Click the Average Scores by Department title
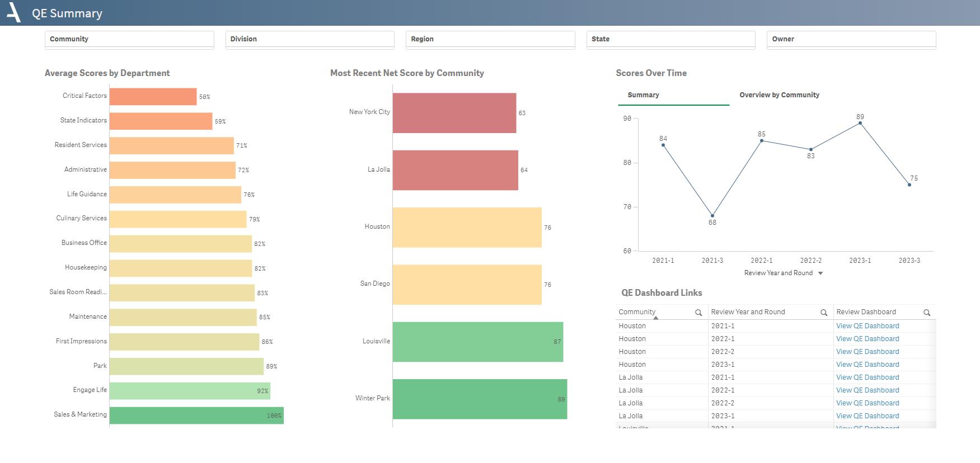The height and width of the screenshot is (463, 980). click(x=107, y=73)
